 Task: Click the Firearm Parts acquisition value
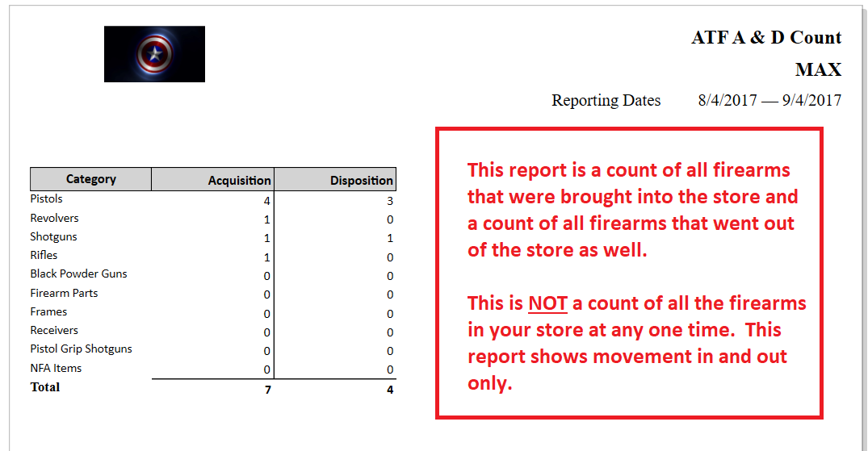267,295
